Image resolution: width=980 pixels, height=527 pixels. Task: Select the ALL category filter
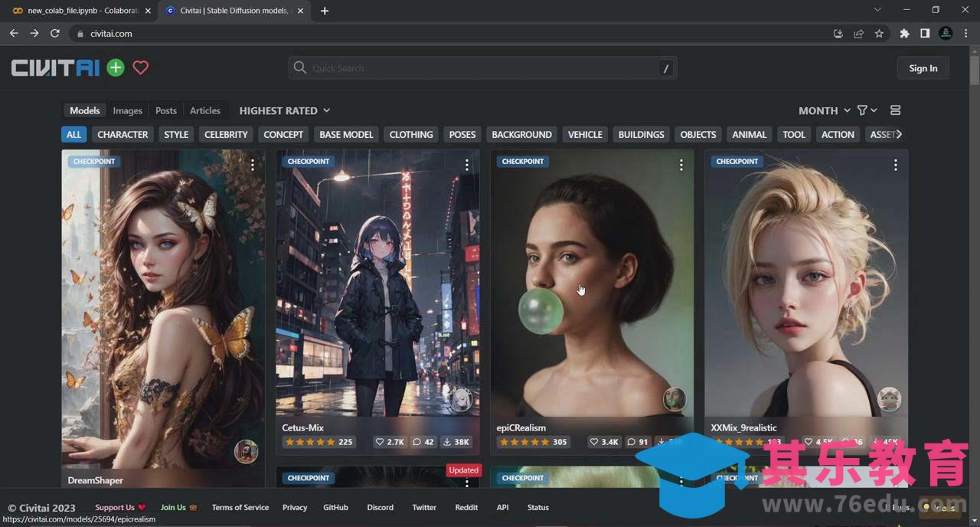[73, 134]
